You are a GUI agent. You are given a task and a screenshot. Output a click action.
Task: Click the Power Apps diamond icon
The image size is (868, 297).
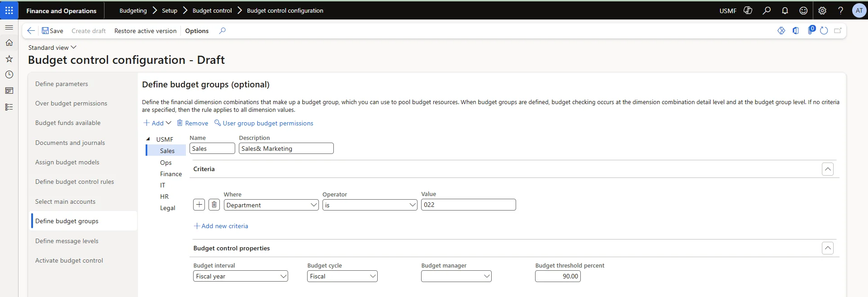pyautogui.click(x=781, y=31)
